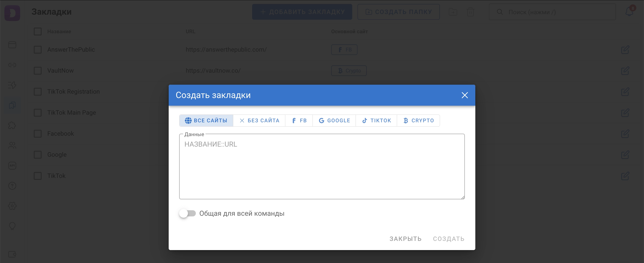
Task: Open the settings gear sidebar icon
Action: [12, 206]
